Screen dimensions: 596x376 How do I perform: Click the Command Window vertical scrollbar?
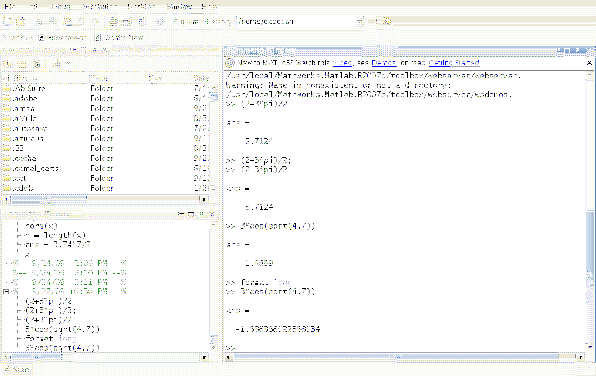click(x=590, y=211)
